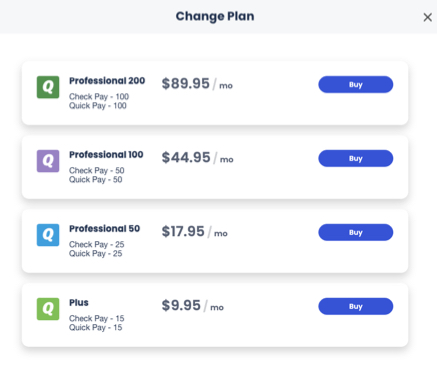Click the Change Plan header title
Screen dimensions: 437x371
(x=215, y=16)
